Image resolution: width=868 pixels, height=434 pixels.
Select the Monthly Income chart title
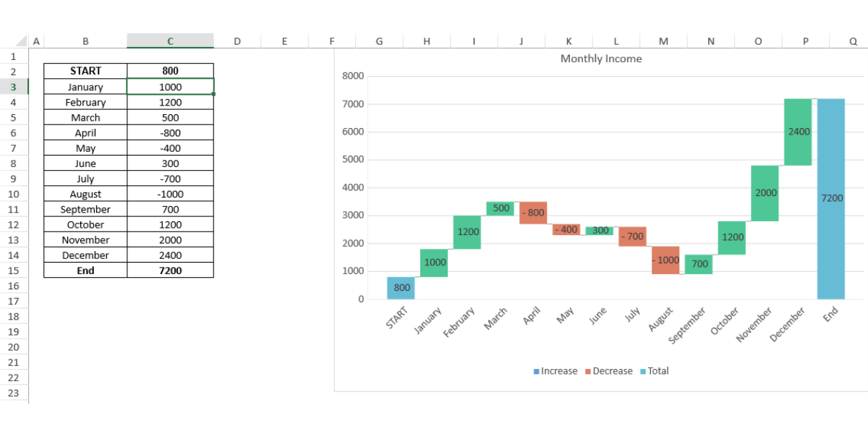coord(600,59)
